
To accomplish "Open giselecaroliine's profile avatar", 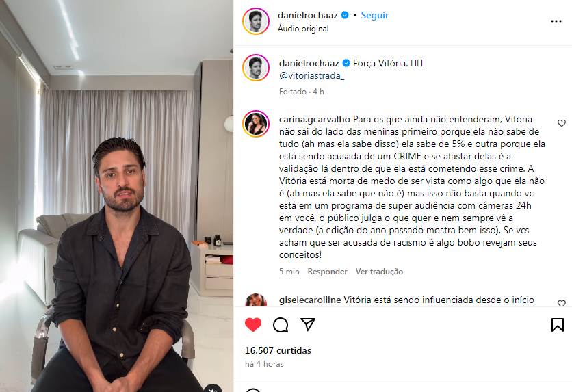I will tap(256, 300).
